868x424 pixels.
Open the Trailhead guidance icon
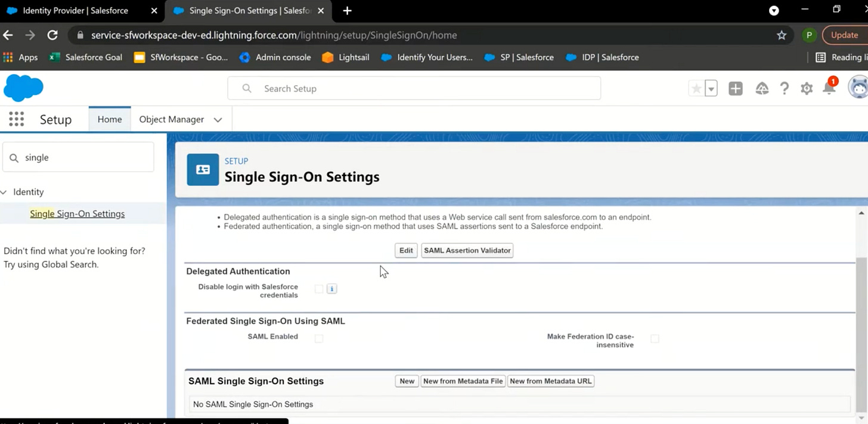click(762, 89)
